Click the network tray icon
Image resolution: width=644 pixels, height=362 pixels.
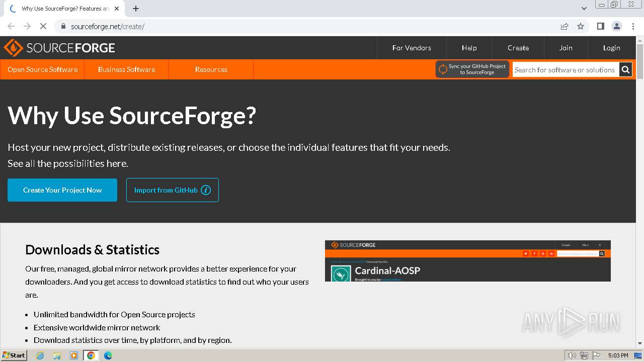coord(584,355)
